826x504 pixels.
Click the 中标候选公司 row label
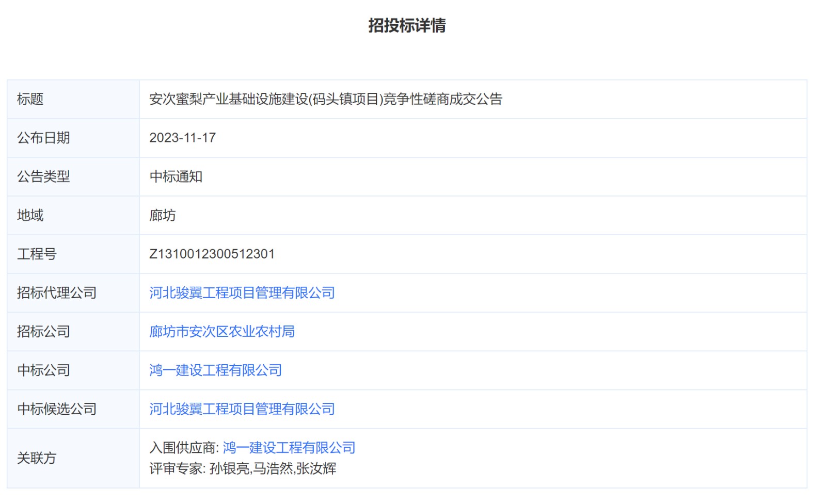pos(57,409)
